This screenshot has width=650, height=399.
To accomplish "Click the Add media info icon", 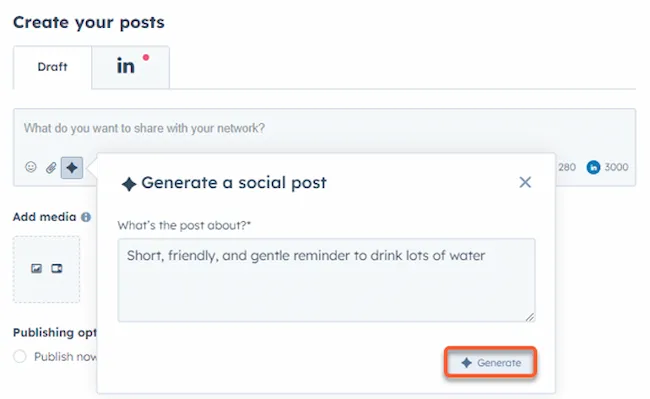I will click(x=86, y=217).
